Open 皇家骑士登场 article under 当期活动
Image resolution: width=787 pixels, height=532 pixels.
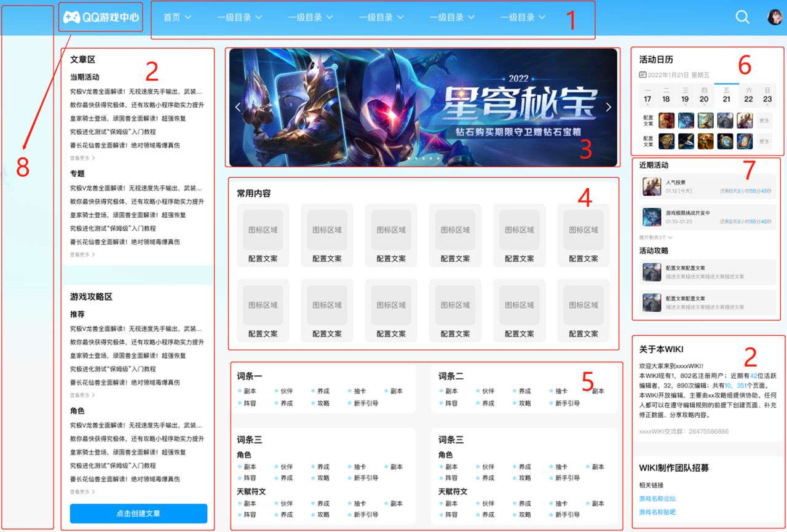click(x=128, y=118)
